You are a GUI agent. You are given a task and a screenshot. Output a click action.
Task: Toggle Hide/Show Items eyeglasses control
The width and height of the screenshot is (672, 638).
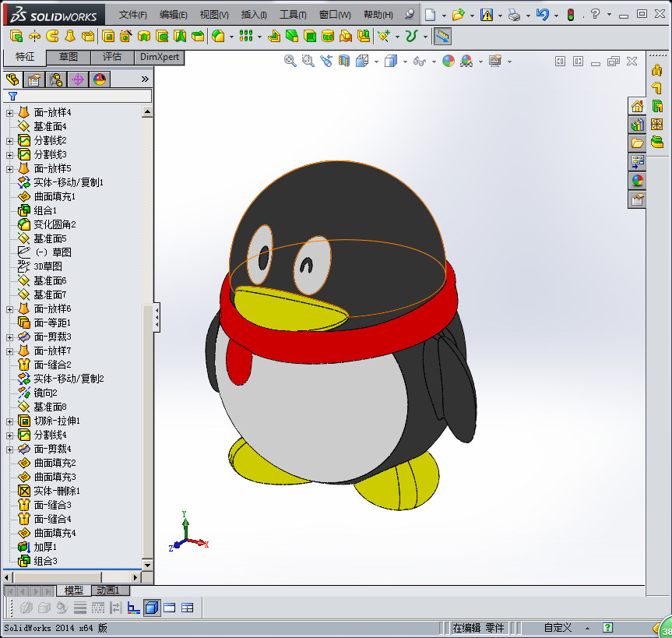(420, 61)
